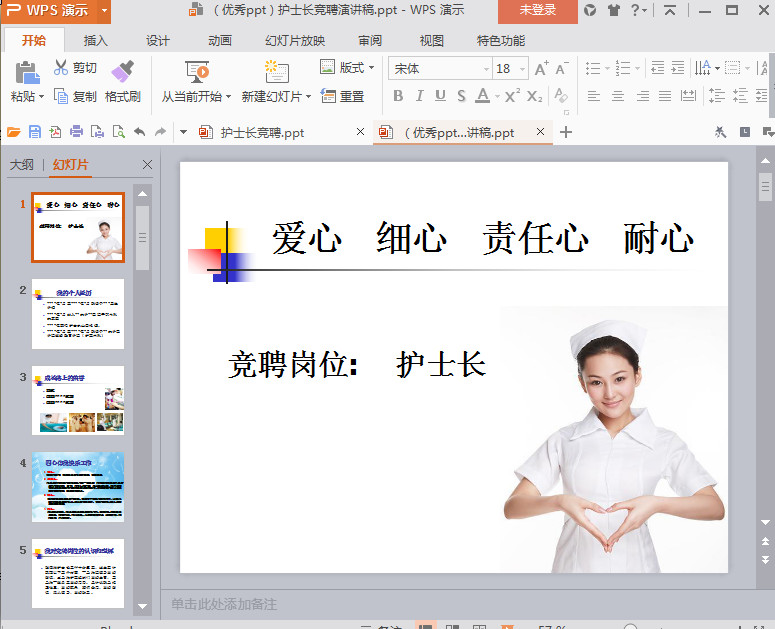The height and width of the screenshot is (629, 775).
Task: Center align the text
Action: pos(618,96)
